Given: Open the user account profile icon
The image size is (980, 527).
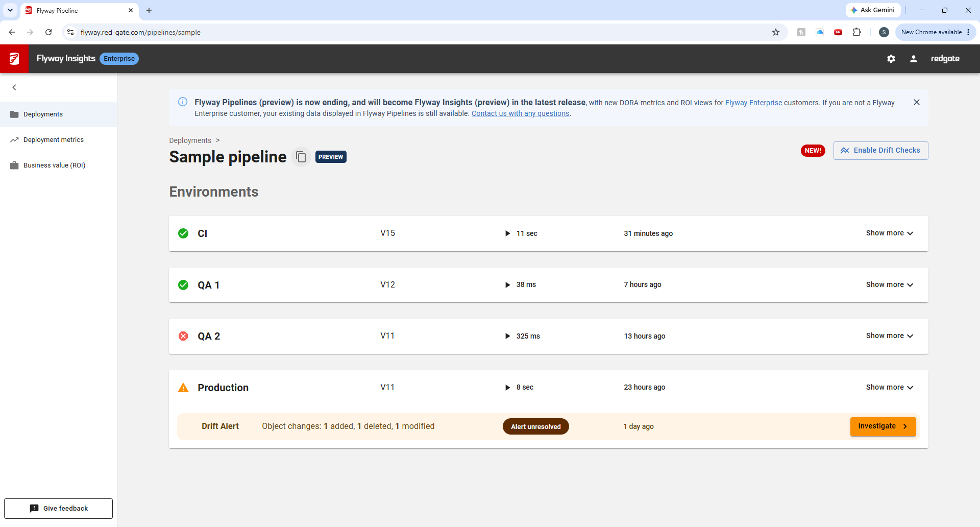Looking at the screenshot, I should click(914, 59).
